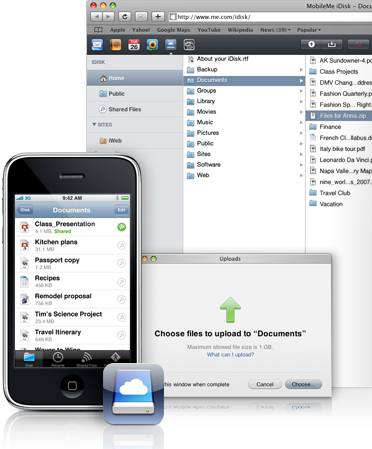Open Mail from the MobileMe toolbar
The image size is (372, 449).
pyautogui.click(x=97, y=44)
